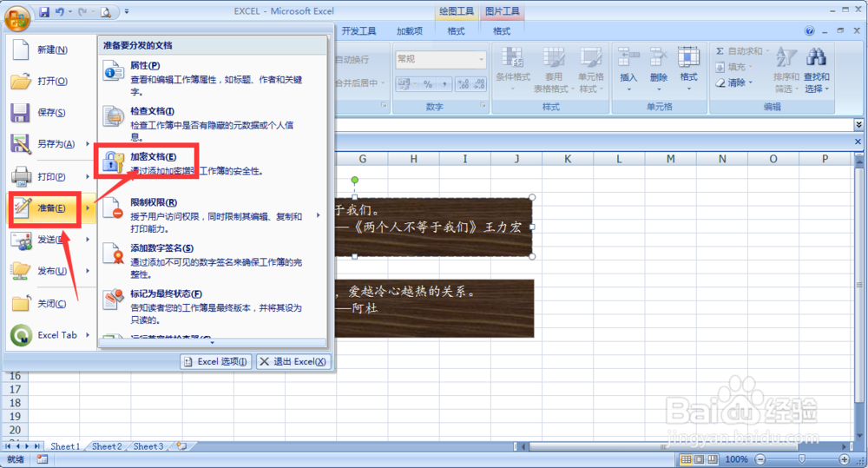The height and width of the screenshot is (468, 868).
Task: Click Find & Select (查找和选择)
Action: [817, 69]
